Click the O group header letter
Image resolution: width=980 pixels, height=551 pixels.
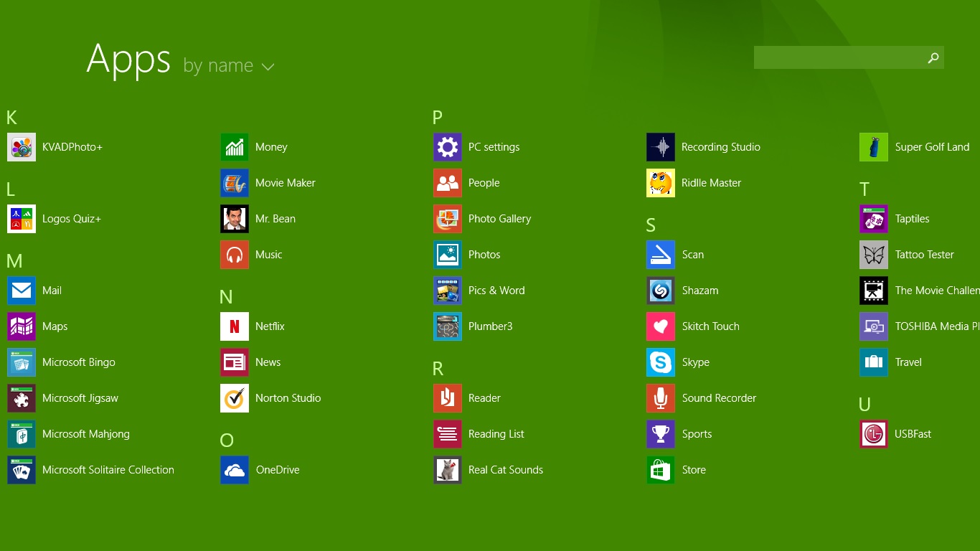[227, 441]
